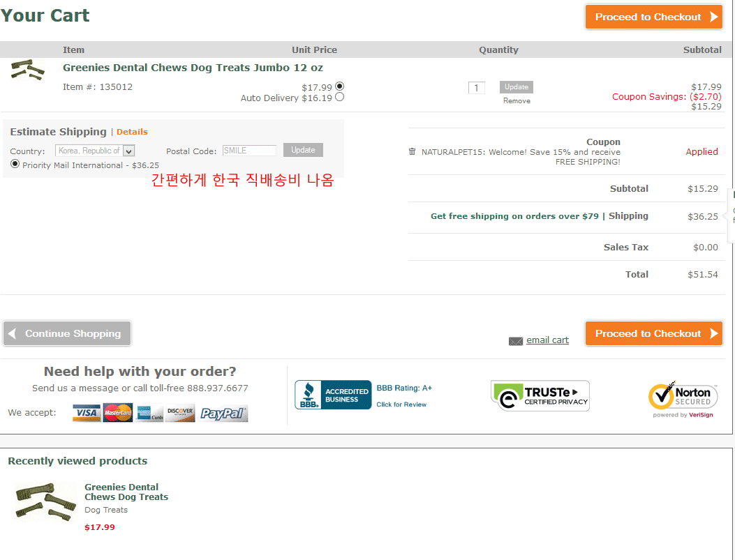Click top Proceed to Checkout button
This screenshot has width=735, height=560.
click(x=653, y=17)
